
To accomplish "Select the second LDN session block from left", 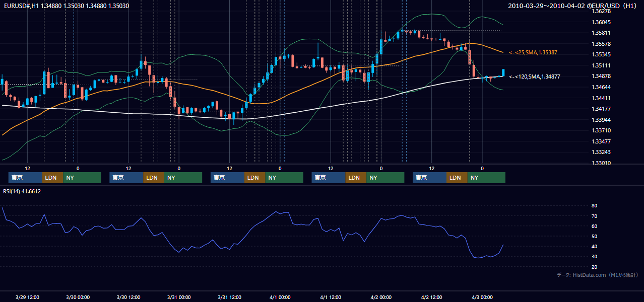I will coord(153,178).
